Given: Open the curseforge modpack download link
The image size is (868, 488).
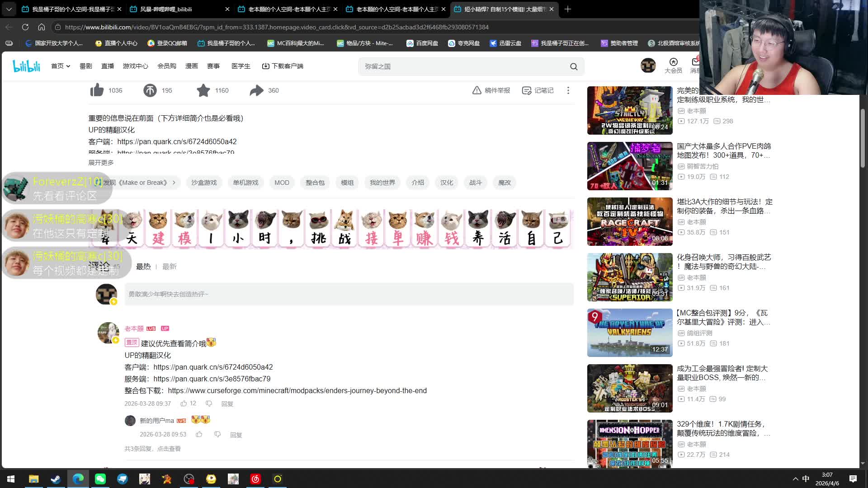Looking at the screenshot, I should pyautogui.click(x=297, y=390).
